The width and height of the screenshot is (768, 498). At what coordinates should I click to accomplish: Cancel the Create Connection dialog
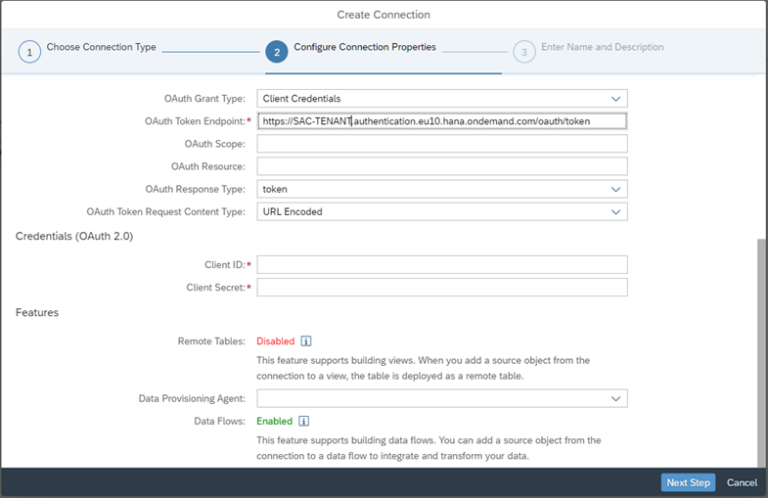click(x=742, y=482)
